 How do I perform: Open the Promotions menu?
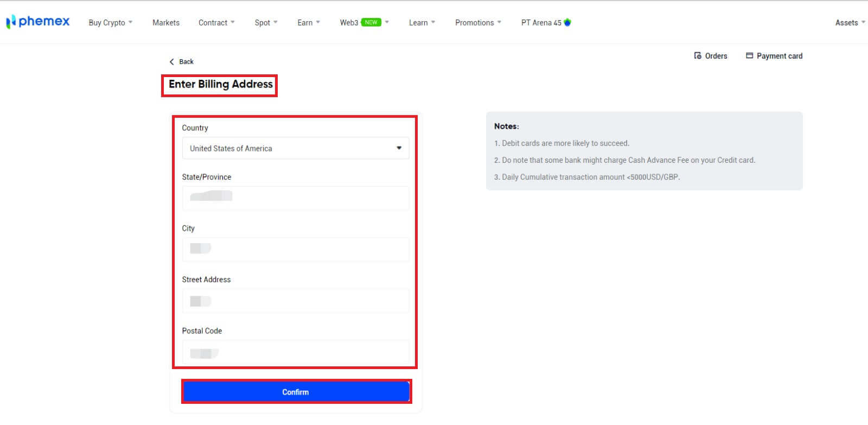(477, 23)
